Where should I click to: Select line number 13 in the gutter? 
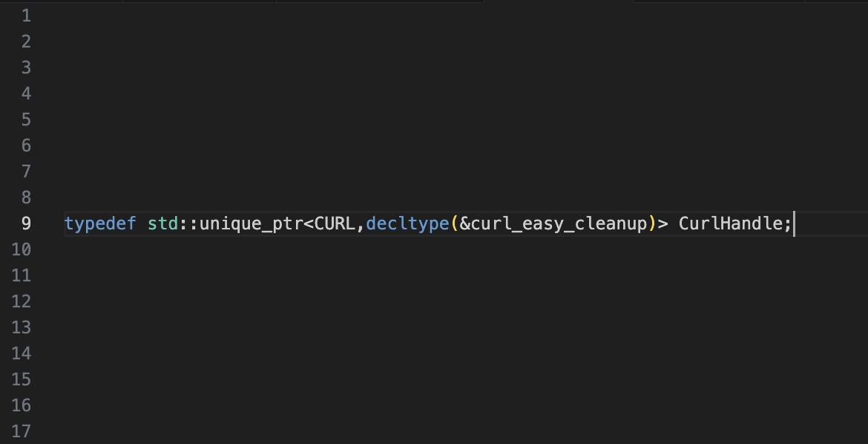coord(22,327)
